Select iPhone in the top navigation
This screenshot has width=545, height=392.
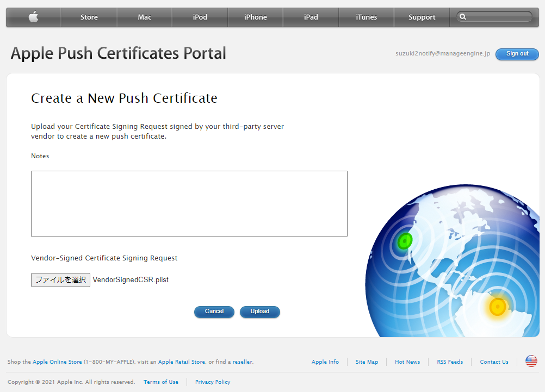point(256,17)
